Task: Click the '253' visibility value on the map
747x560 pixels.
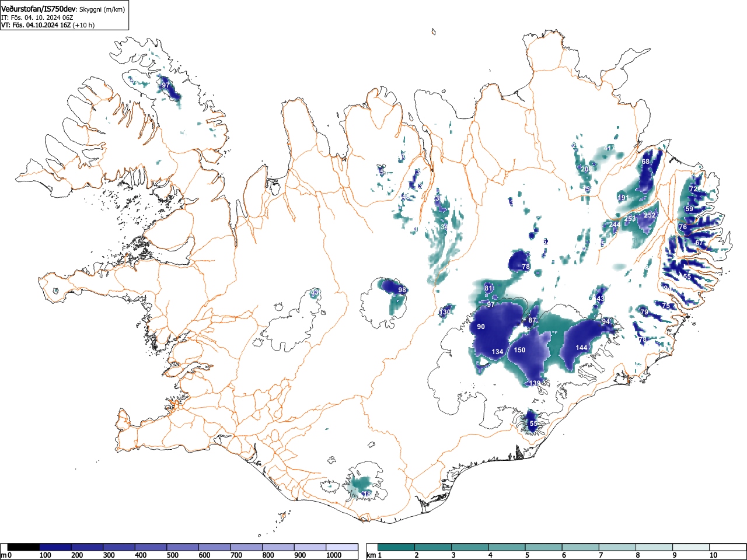Action: [x=630, y=219]
